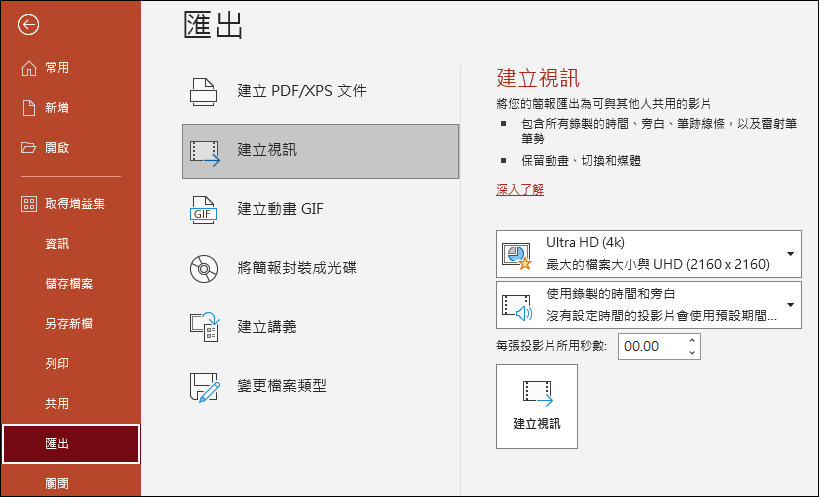The height and width of the screenshot is (497, 819).
Task: Click the animated GIF file icon
Action: 204,210
